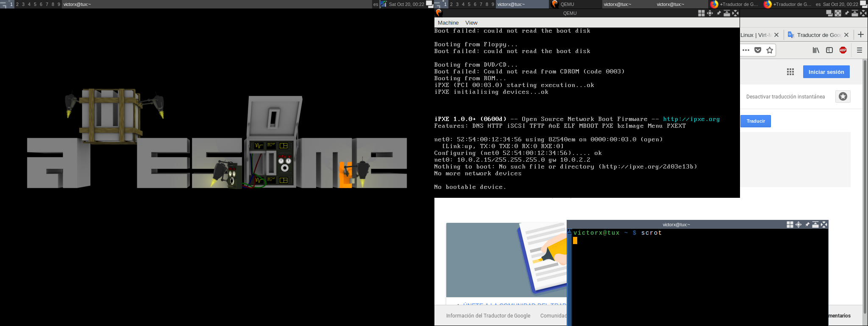
Task: Click clock 'Sat Oct 20, 00:22' on right bar
Action: pos(840,4)
